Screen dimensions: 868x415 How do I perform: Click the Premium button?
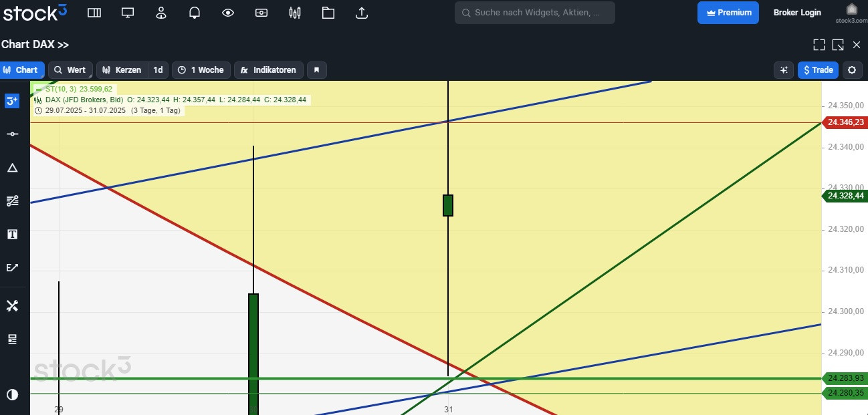pyautogui.click(x=728, y=13)
